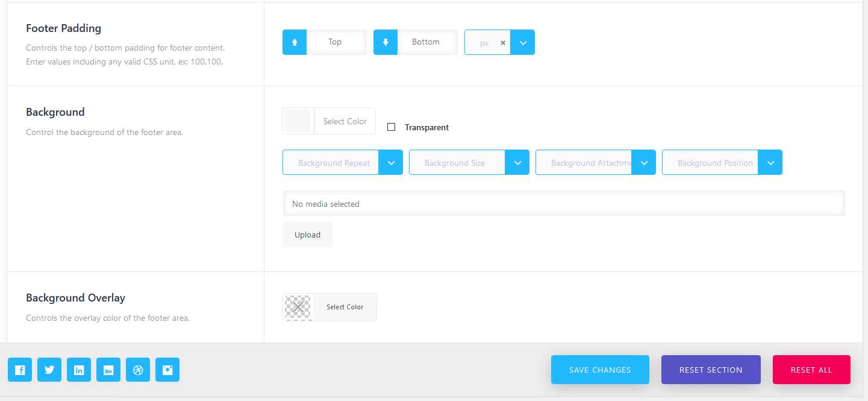868x401 pixels.
Task: Click the LinkedIn icon
Action: [79, 370]
